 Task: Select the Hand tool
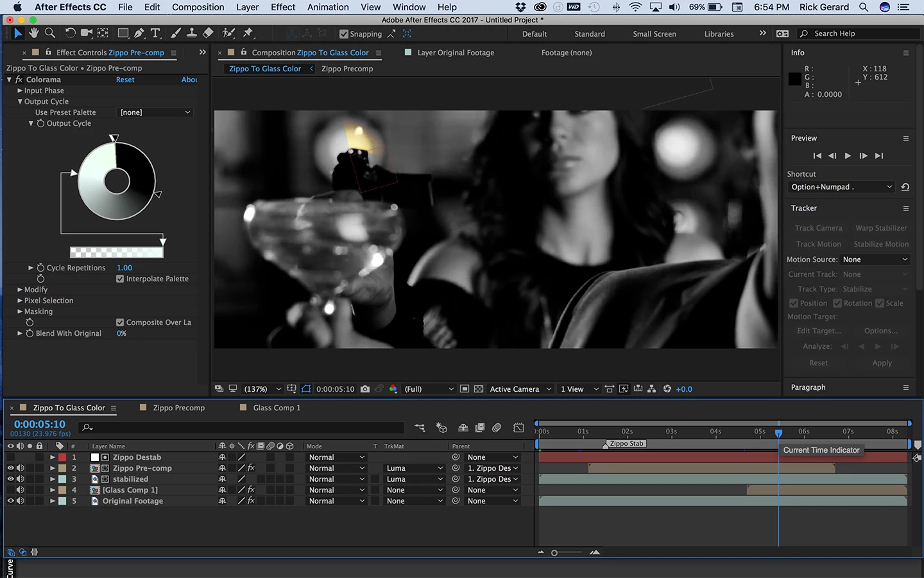point(33,33)
